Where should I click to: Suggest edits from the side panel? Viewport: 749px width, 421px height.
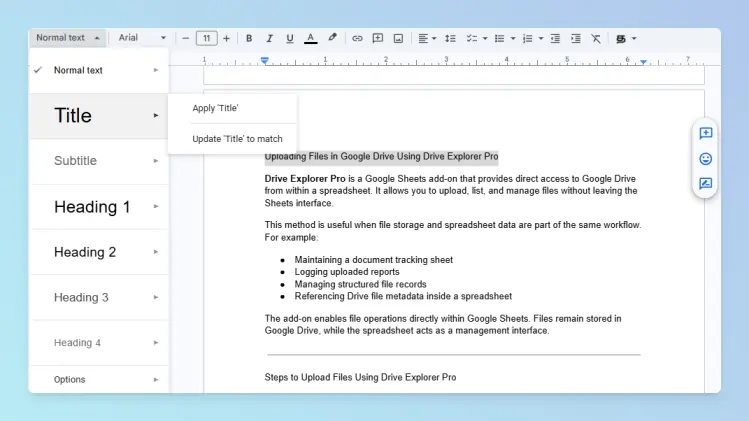pyautogui.click(x=706, y=184)
